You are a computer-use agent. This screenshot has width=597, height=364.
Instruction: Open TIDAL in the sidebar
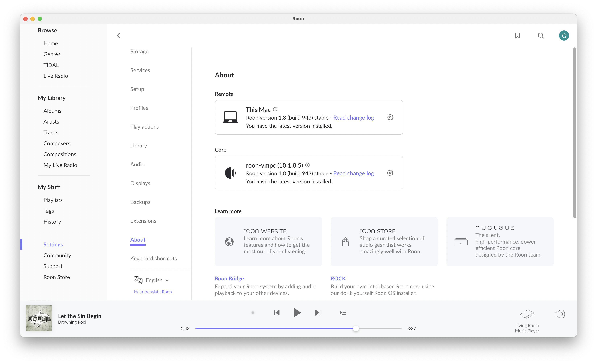[x=51, y=65]
